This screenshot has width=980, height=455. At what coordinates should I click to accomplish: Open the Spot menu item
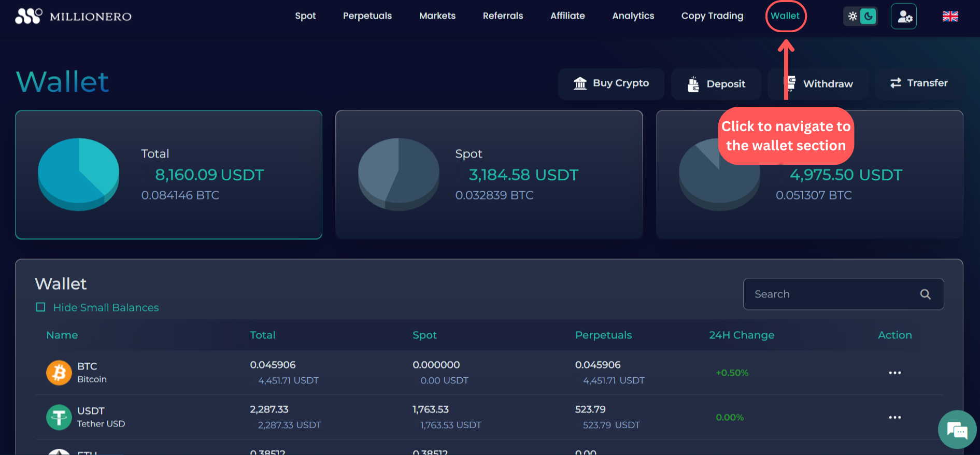305,16
